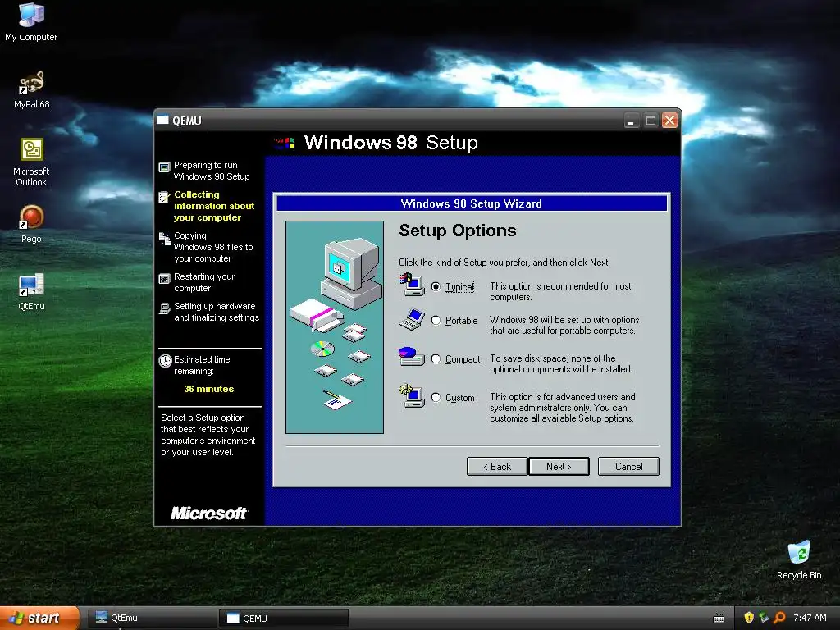840x630 pixels.
Task: Switch to QtEmu taskbar window
Action: 153,619
